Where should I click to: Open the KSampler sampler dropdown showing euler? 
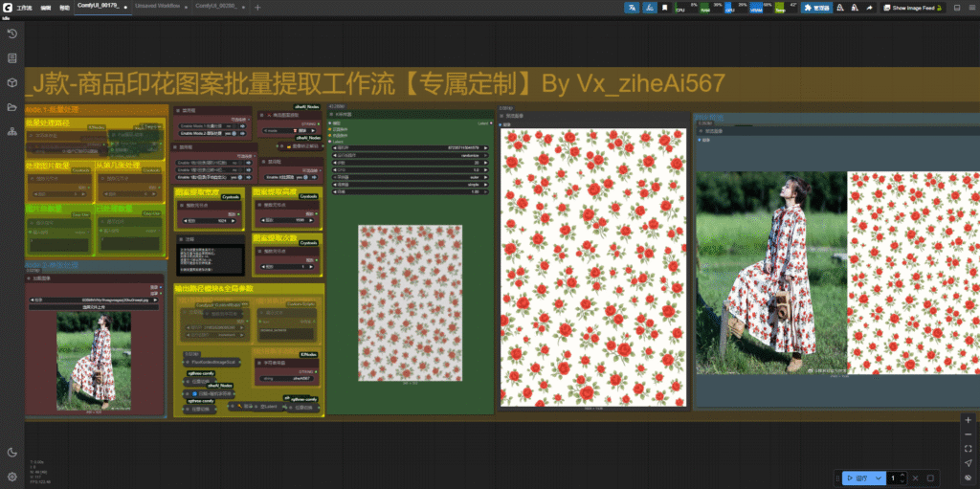410,178
